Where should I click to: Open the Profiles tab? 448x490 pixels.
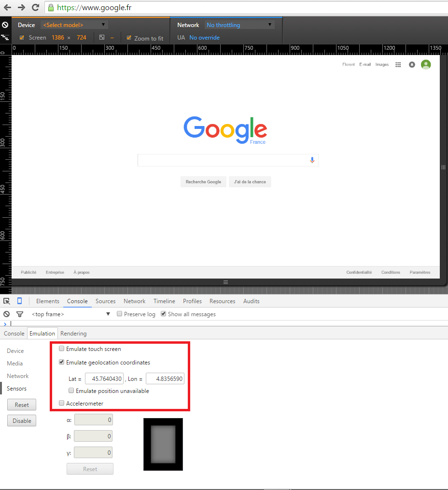tap(193, 301)
